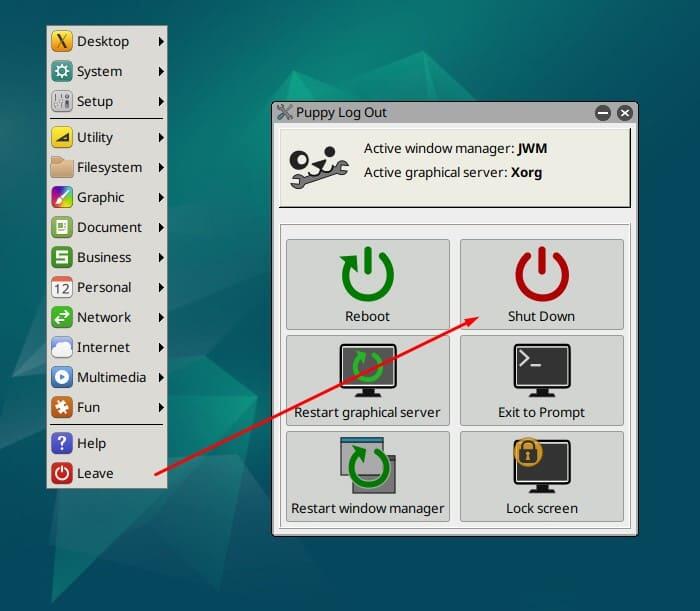
Task: Expand the System submenu arrow
Action: click(x=161, y=71)
